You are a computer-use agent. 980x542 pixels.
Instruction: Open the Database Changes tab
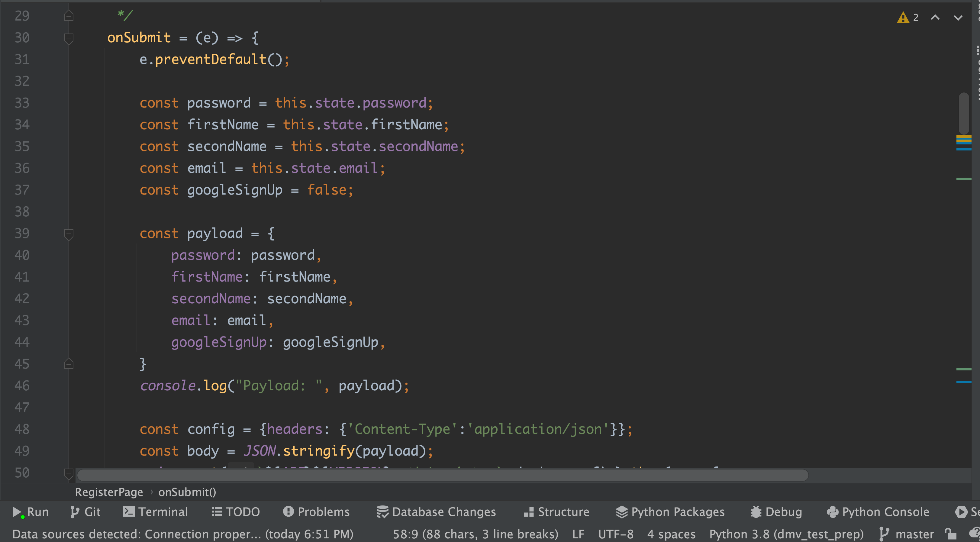coord(436,512)
